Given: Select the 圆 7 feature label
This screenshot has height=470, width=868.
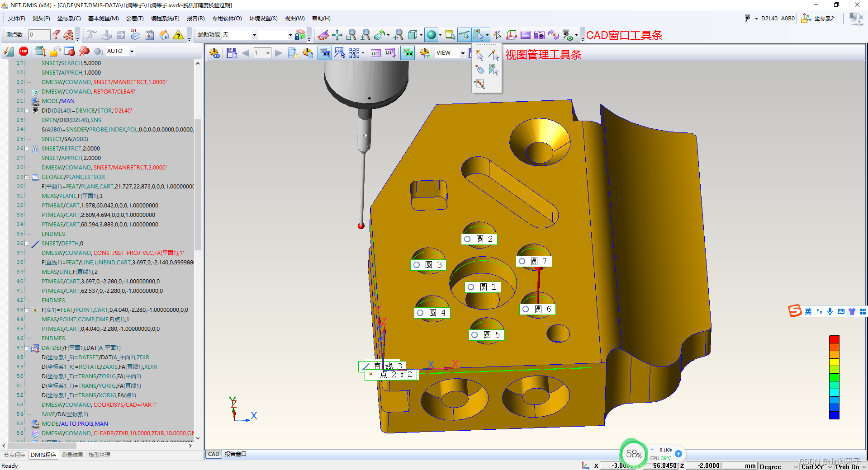Looking at the screenshot, I should coord(534,261).
